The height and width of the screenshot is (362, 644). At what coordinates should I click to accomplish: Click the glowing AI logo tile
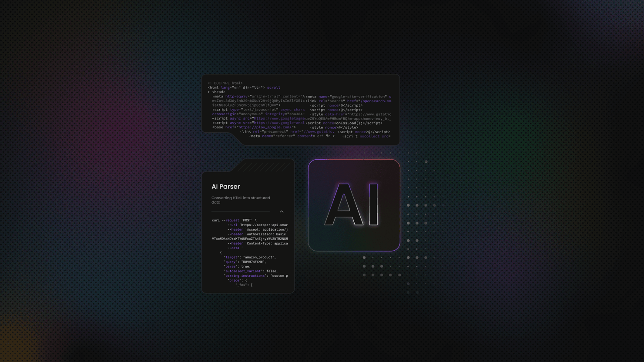point(354,205)
